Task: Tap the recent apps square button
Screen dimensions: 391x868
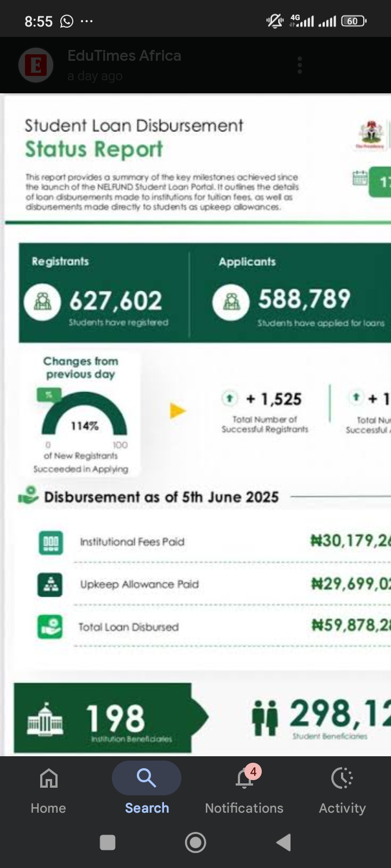Action: (x=108, y=843)
